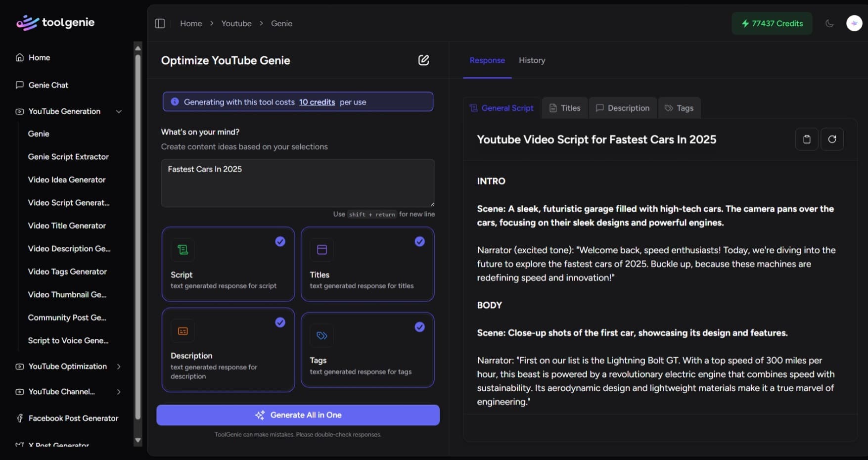Click the Home icon in the sidebar
The image size is (868, 460).
(x=20, y=57)
